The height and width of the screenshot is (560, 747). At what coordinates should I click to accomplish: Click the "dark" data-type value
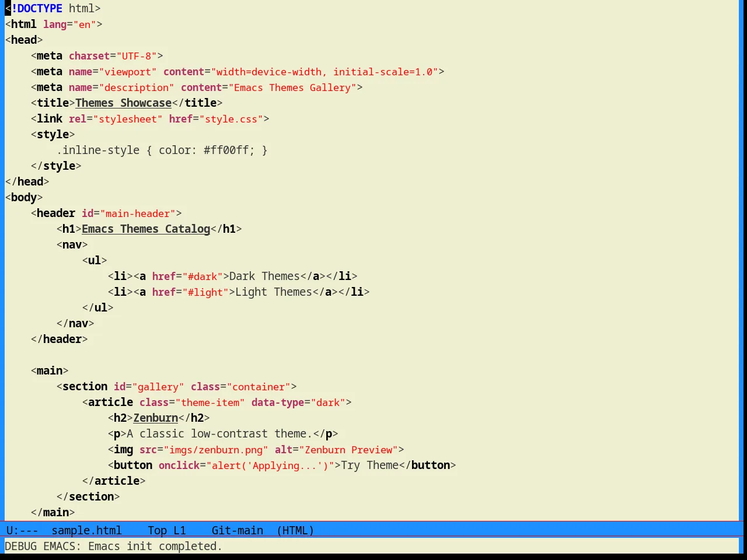point(328,402)
